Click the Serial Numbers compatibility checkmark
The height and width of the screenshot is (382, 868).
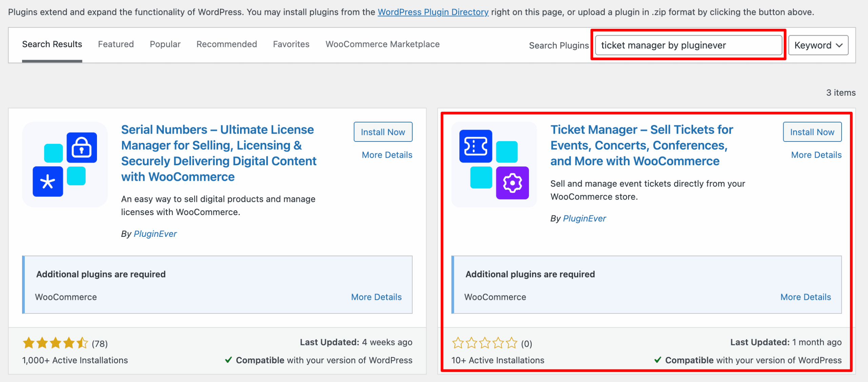229,360
